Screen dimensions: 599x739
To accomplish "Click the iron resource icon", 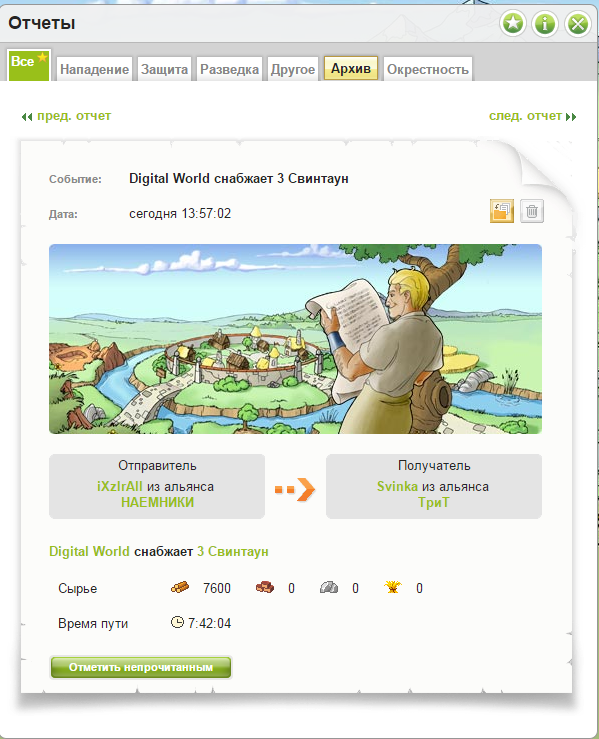I will [329, 587].
